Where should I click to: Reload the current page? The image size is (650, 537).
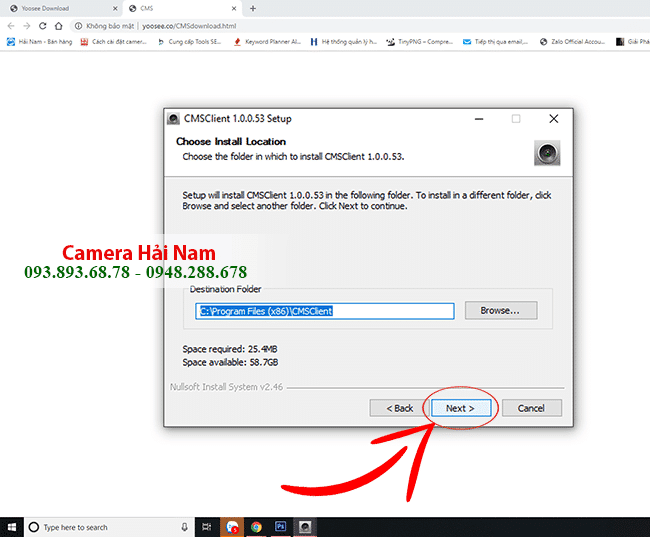tap(43, 26)
